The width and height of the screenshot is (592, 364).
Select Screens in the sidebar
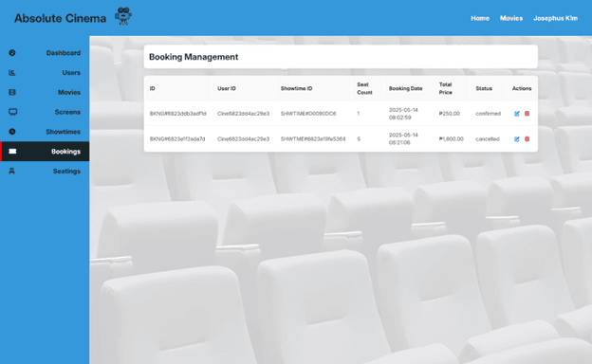(x=45, y=112)
